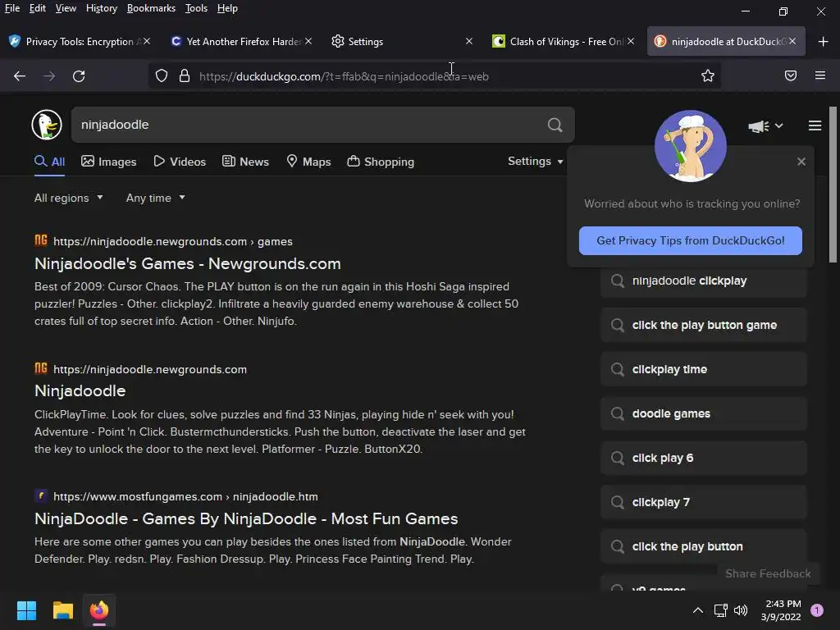The height and width of the screenshot is (630, 840).
Task: Open NinjaDoodle - Most Fun Games result
Action: (246, 519)
